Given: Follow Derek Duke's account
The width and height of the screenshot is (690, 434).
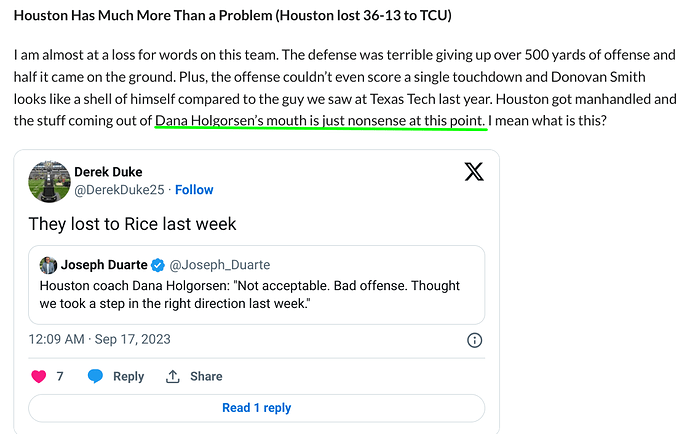Looking at the screenshot, I should [x=194, y=190].
